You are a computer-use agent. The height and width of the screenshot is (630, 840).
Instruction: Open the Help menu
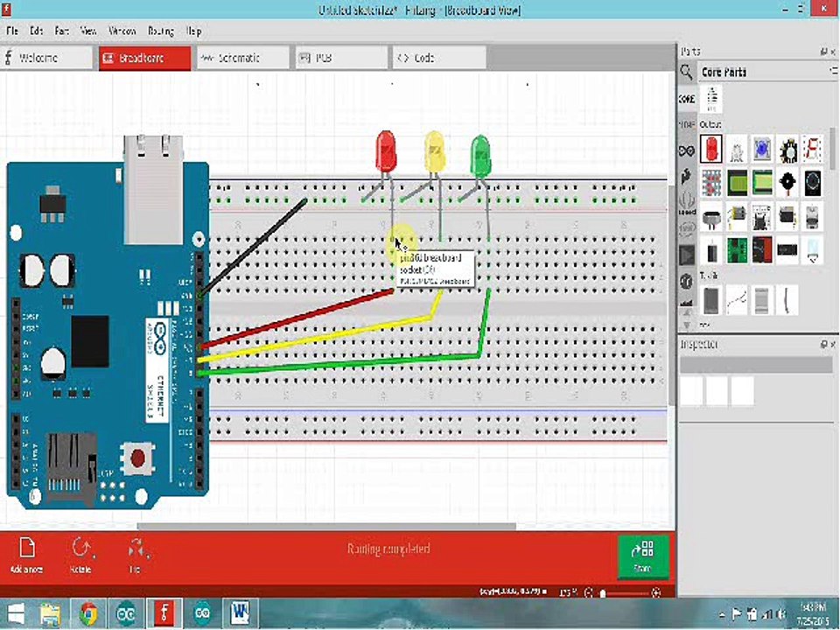pyautogui.click(x=193, y=31)
